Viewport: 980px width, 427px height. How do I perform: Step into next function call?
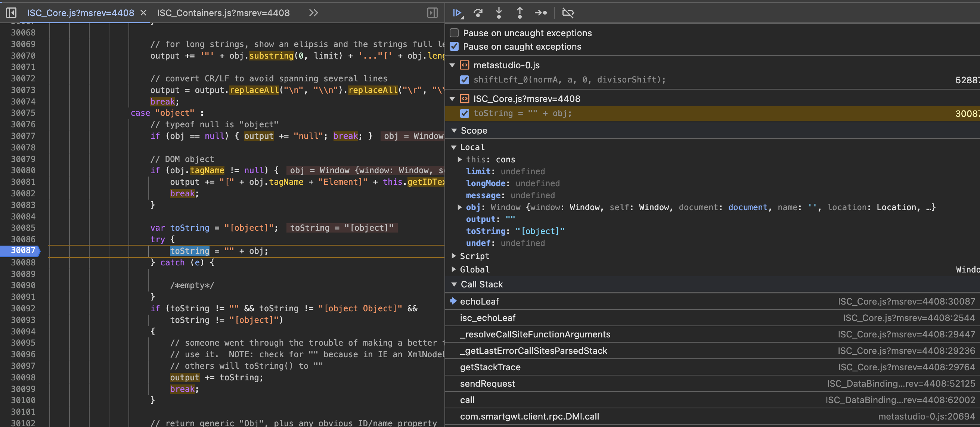[x=499, y=13]
